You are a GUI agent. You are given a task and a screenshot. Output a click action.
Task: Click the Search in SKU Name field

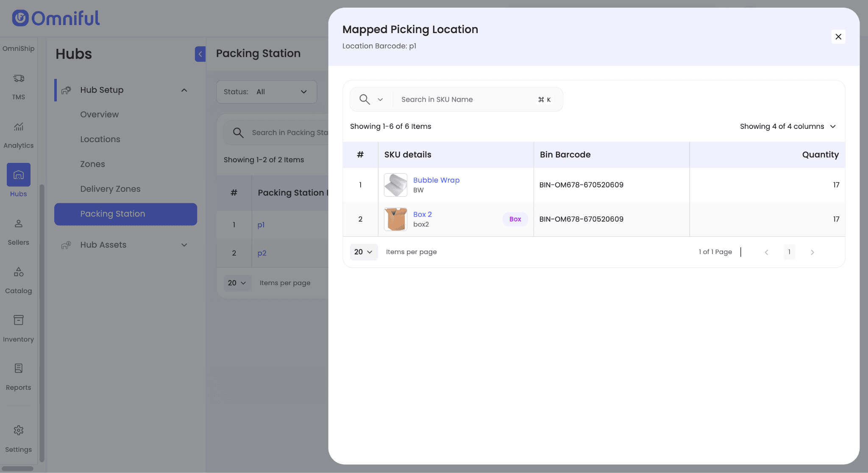coord(466,100)
